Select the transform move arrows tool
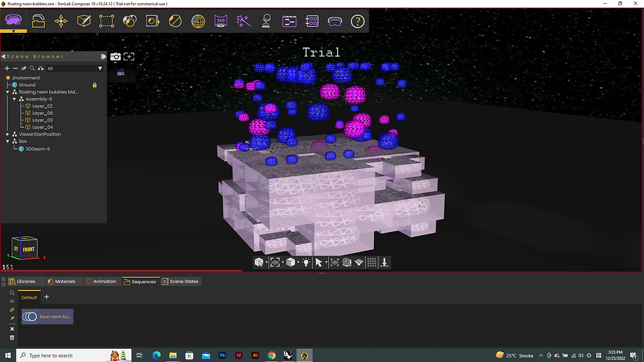The image size is (644, 362). coord(60,21)
